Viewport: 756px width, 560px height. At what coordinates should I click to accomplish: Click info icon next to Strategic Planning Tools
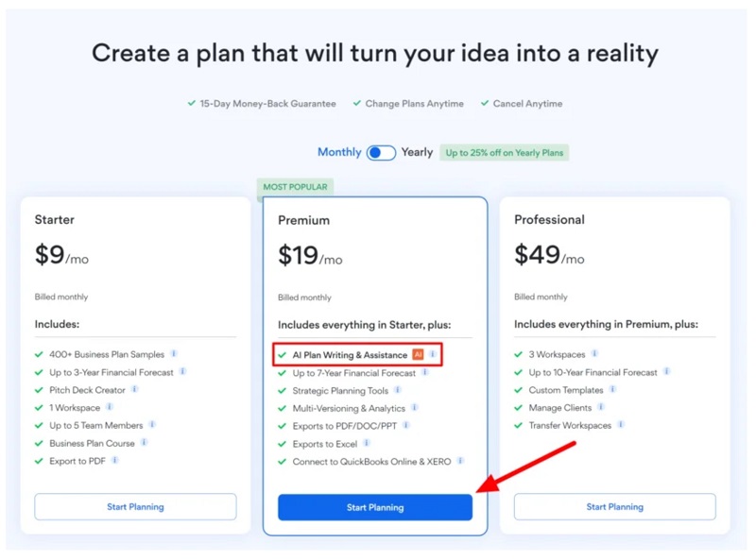point(398,390)
